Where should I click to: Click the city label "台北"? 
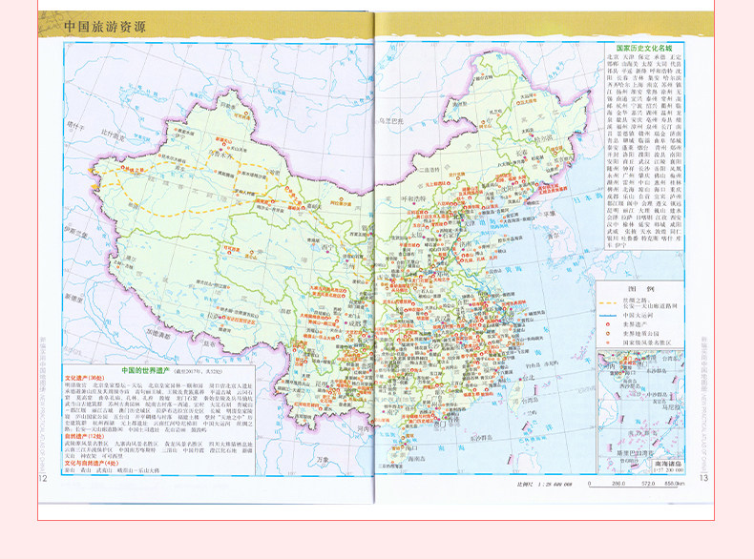[529, 379]
